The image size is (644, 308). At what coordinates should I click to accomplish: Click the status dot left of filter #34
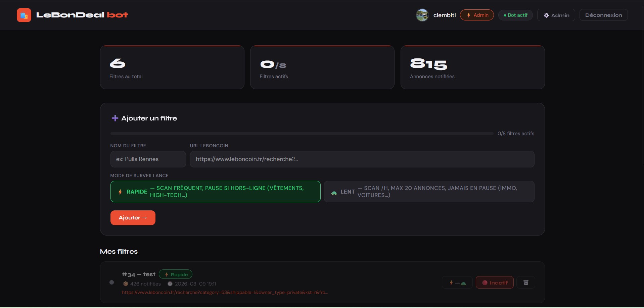click(x=111, y=282)
